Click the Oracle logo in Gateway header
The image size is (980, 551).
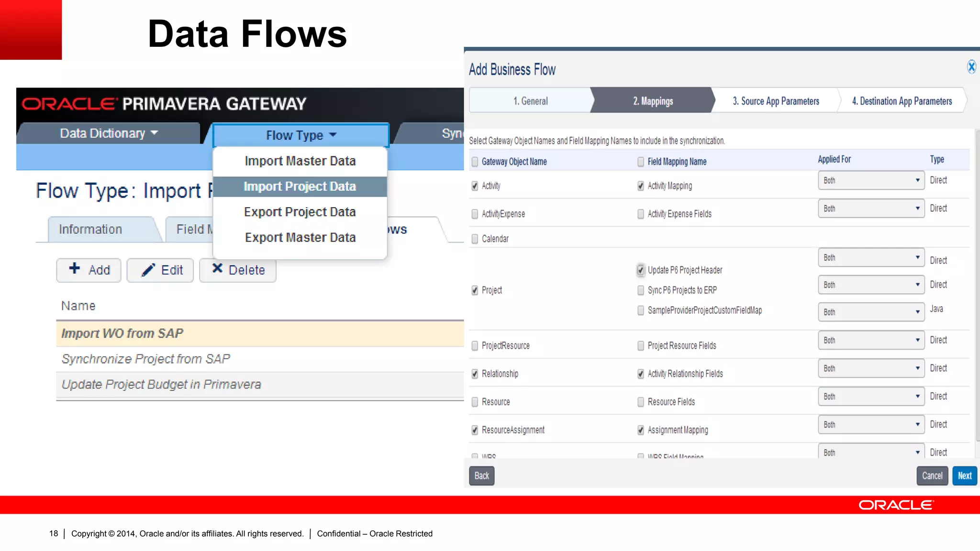click(x=69, y=104)
